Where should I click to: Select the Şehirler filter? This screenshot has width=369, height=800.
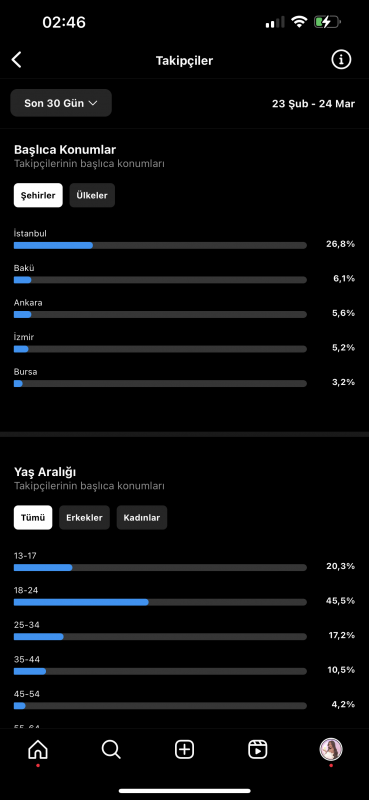pos(38,195)
